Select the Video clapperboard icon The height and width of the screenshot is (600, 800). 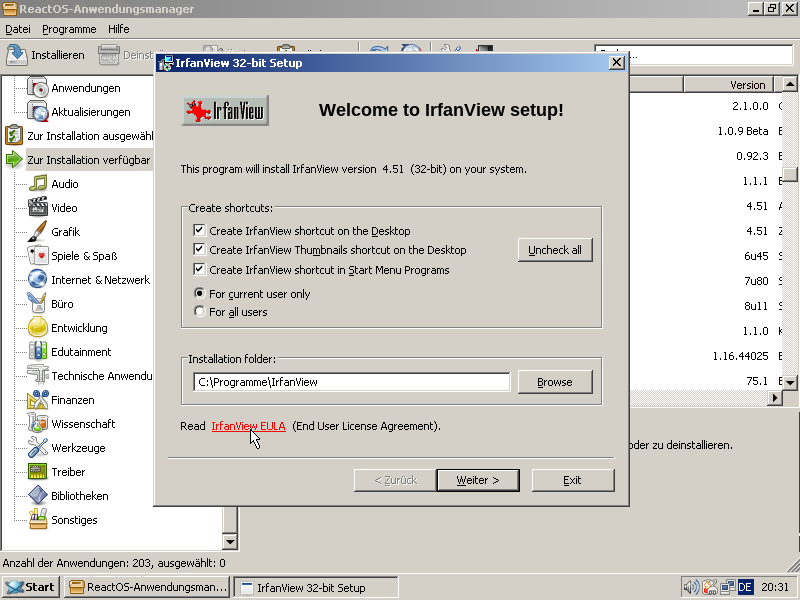[x=37, y=208]
